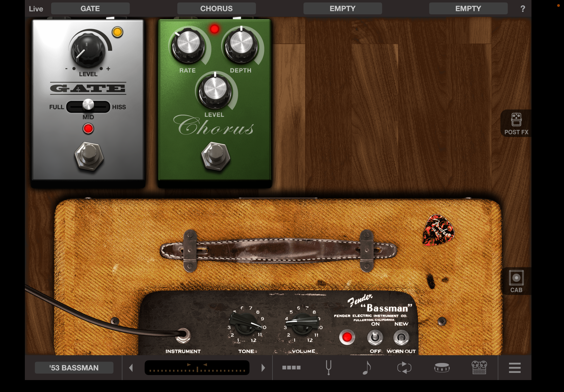Click the question mark help icon
The image size is (564, 392).
pyautogui.click(x=523, y=9)
